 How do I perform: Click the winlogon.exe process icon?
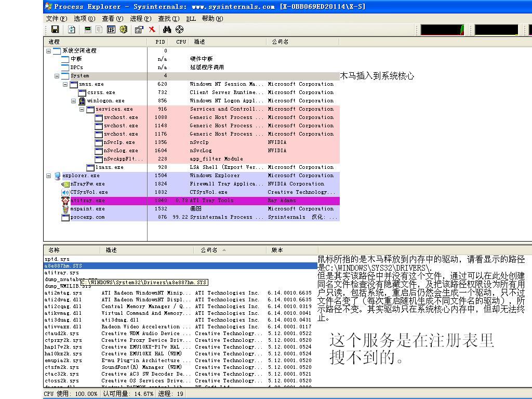tap(82, 101)
